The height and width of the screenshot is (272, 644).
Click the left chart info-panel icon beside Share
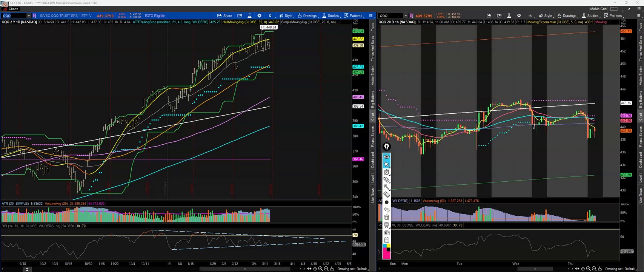(240, 16)
